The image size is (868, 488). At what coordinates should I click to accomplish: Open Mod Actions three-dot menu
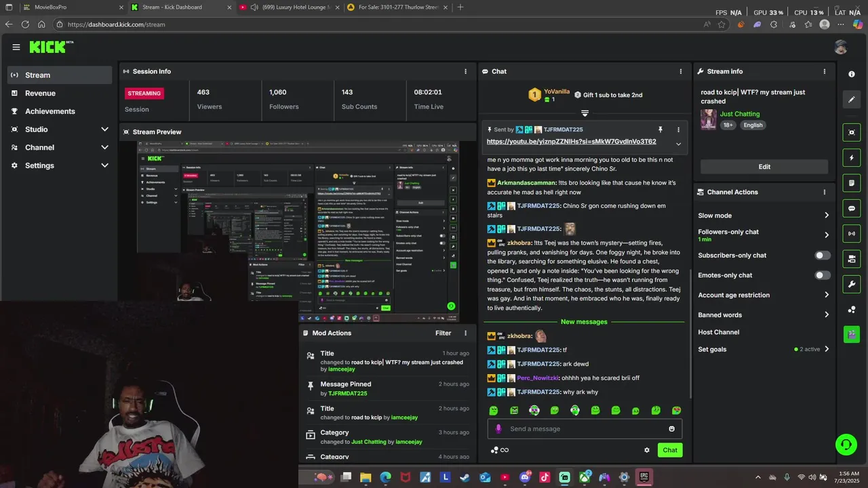pyautogui.click(x=465, y=333)
